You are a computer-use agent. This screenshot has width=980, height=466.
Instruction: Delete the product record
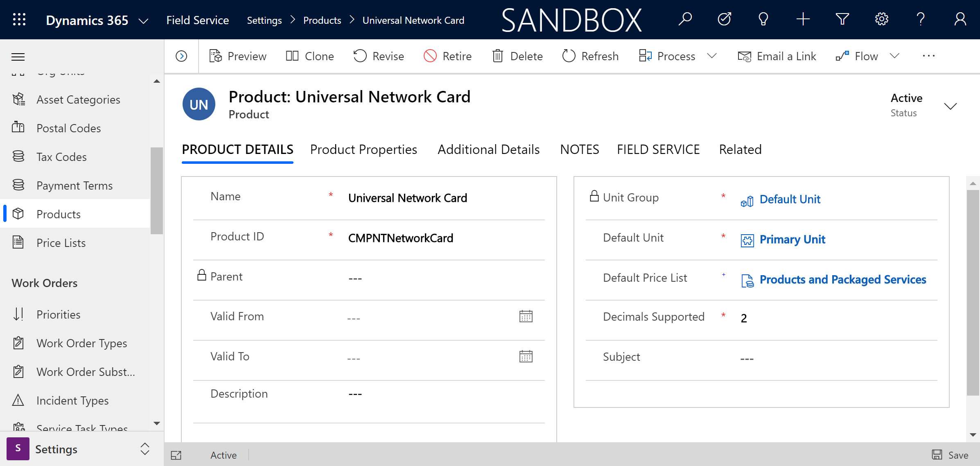pos(517,56)
